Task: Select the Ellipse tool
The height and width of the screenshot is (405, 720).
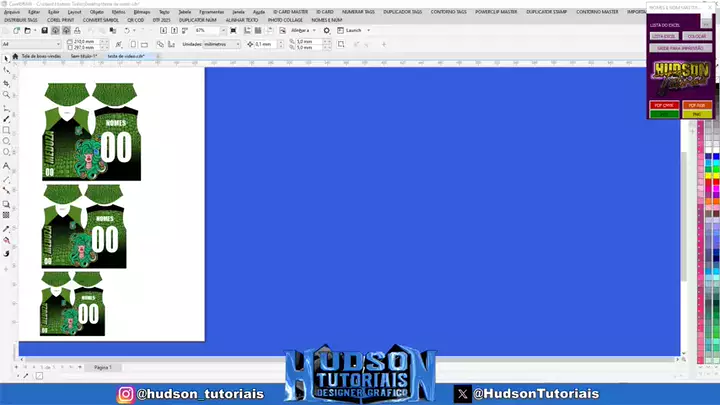Action: [x=6, y=142]
